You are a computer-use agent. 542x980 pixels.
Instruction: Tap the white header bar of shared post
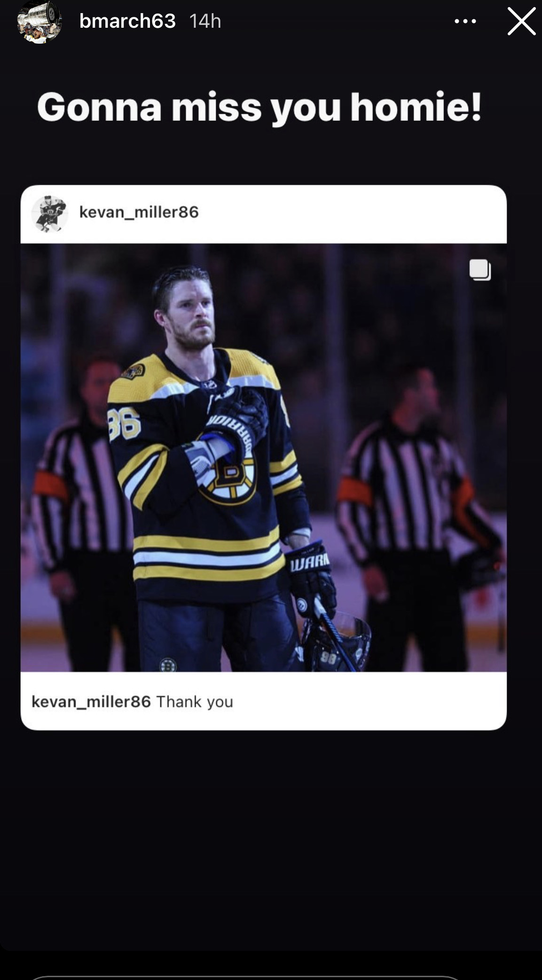pos(264,214)
